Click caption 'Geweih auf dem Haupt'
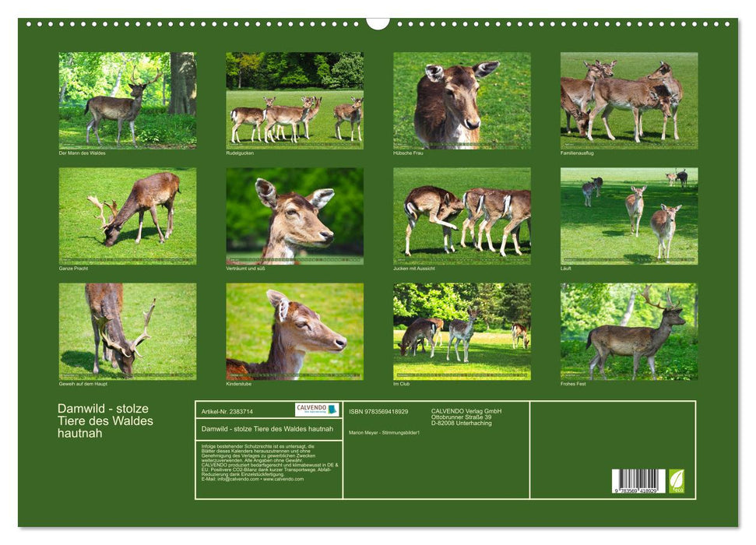The height and width of the screenshot is (545, 756). click(x=83, y=384)
